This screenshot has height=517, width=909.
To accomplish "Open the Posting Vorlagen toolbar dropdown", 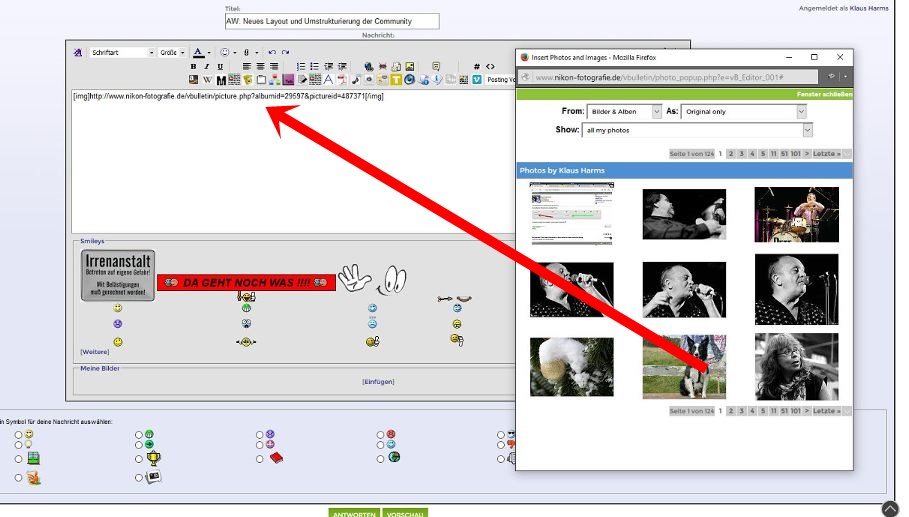I will (500, 79).
